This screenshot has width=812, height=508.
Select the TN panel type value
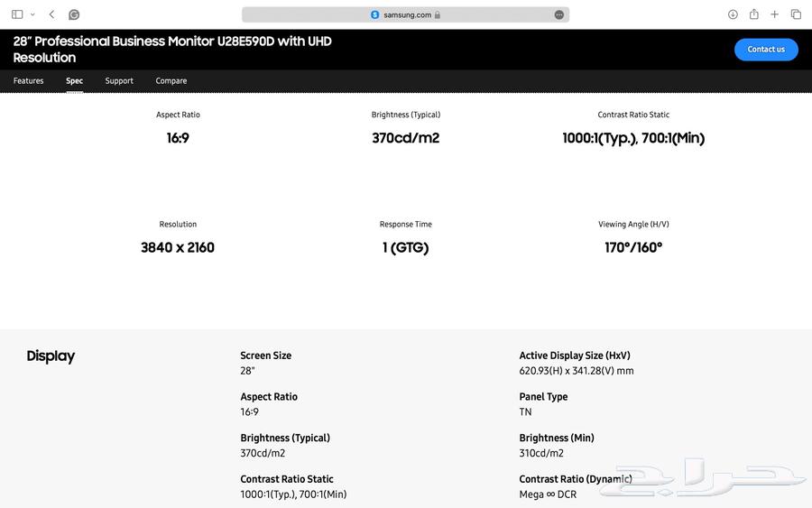pos(525,411)
